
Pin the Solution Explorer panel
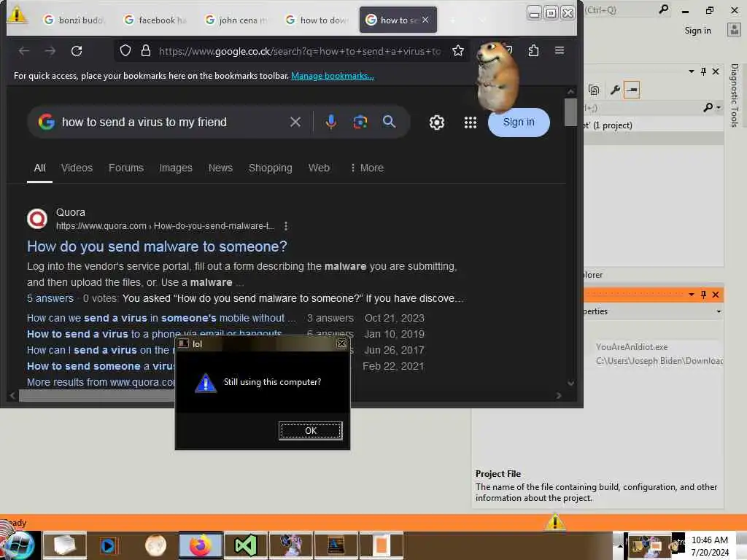coord(703,71)
